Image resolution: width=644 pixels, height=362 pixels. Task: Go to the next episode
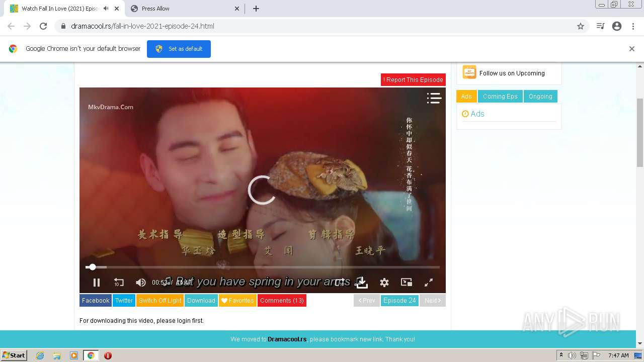click(433, 301)
